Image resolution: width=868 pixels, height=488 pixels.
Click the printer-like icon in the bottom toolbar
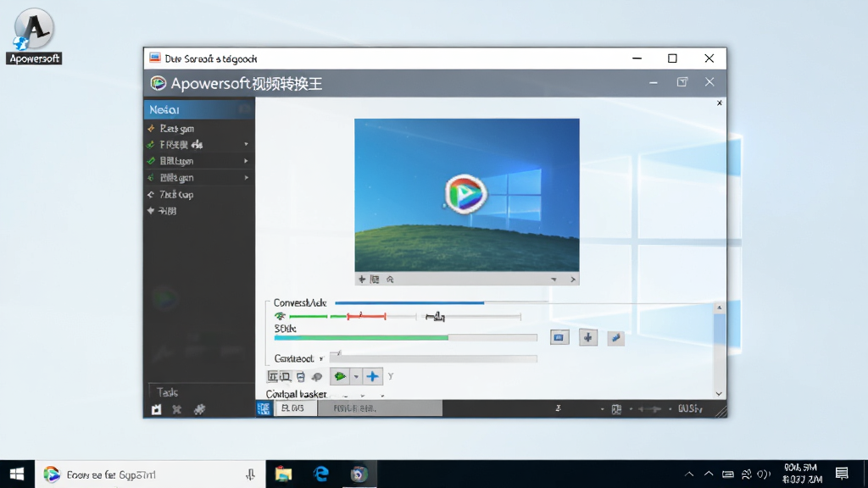(x=301, y=377)
